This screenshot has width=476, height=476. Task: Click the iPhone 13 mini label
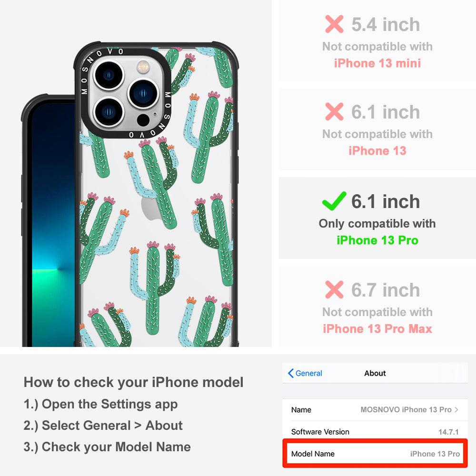377,63
